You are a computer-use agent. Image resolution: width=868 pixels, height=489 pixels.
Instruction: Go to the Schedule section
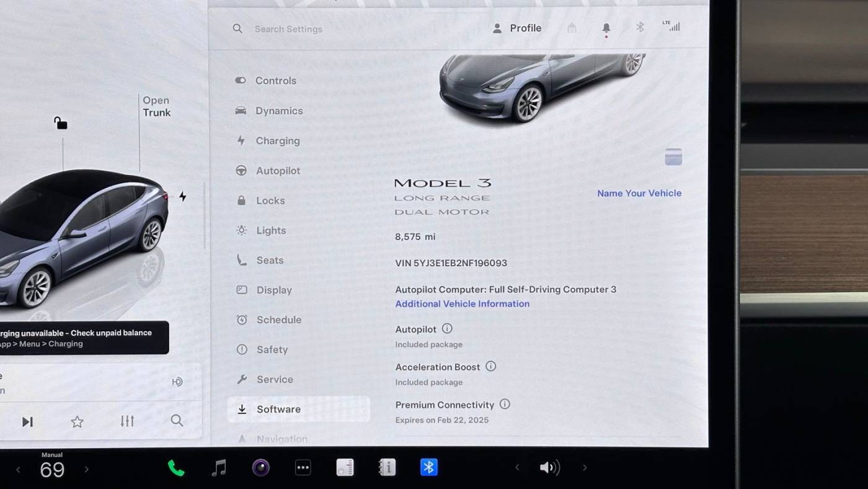click(x=268, y=320)
